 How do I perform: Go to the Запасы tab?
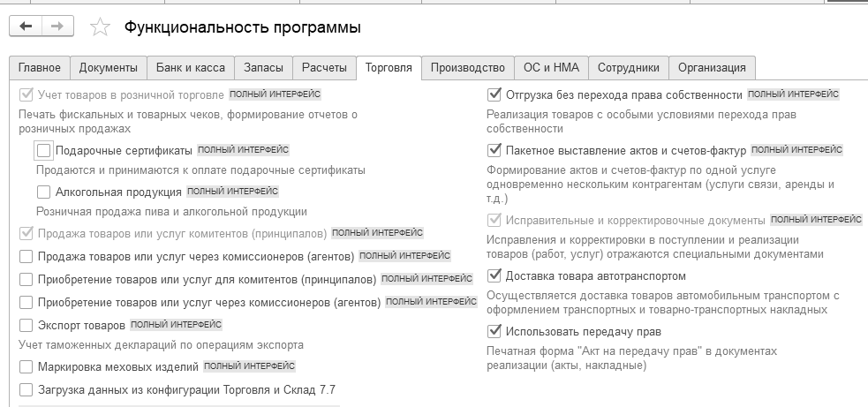click(x=264, y=68)
